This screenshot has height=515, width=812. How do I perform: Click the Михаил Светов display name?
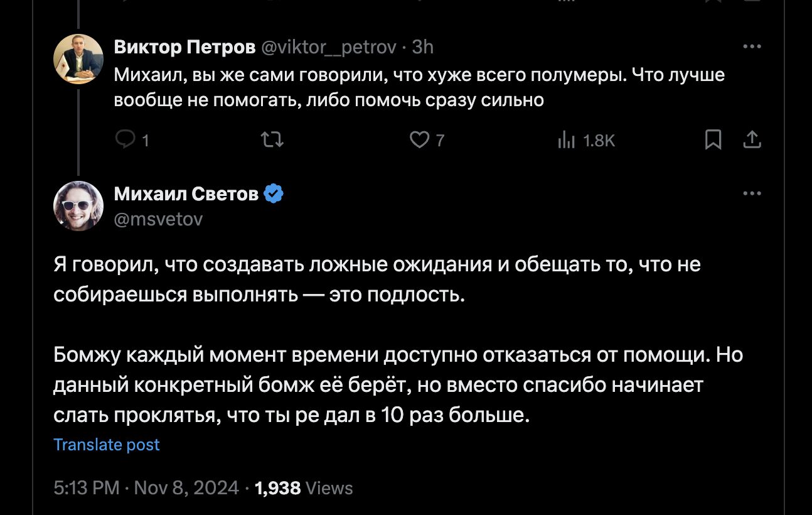(x=186, y=194)
